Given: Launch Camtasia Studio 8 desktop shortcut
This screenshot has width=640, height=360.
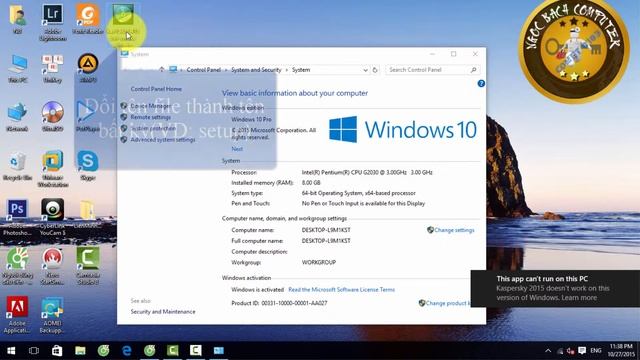Looking at the screenshot, I should coord(88,265).
